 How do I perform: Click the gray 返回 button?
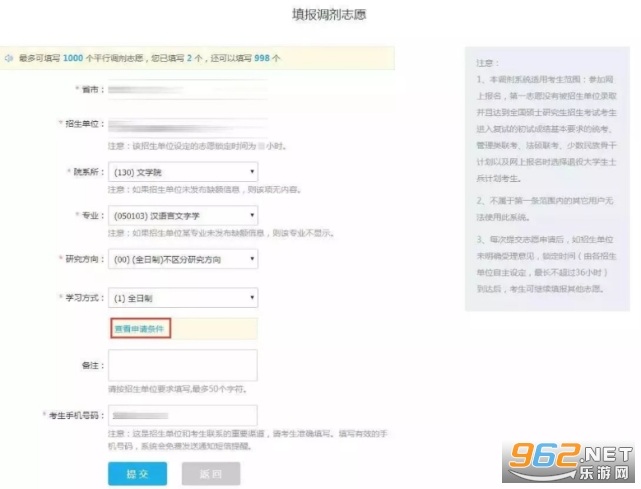[x=211, y=474]
